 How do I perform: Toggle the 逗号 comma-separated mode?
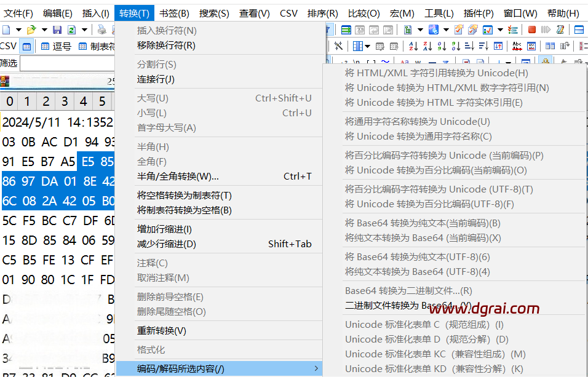56,46
